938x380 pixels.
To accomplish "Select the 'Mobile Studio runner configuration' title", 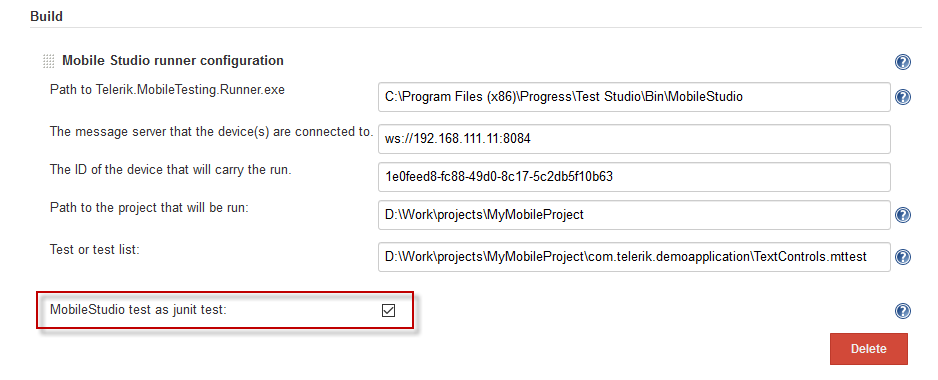I will pos(173,60).
